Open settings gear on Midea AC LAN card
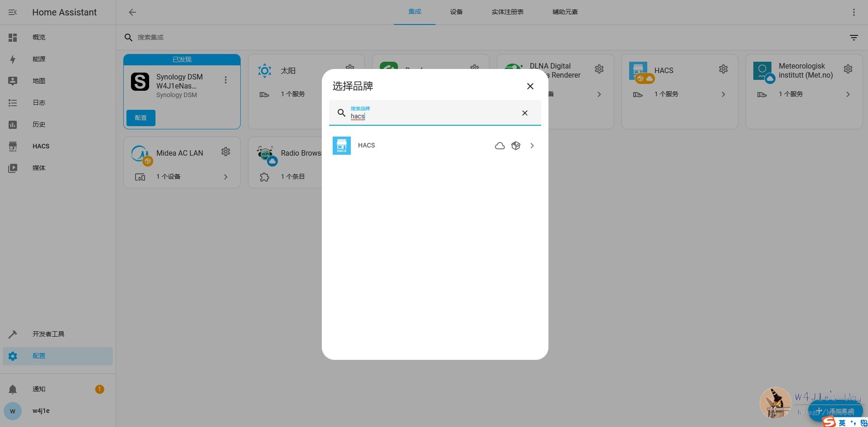This screenshot has height=427, width=868. pyautogui.click(x=226, y=152)
